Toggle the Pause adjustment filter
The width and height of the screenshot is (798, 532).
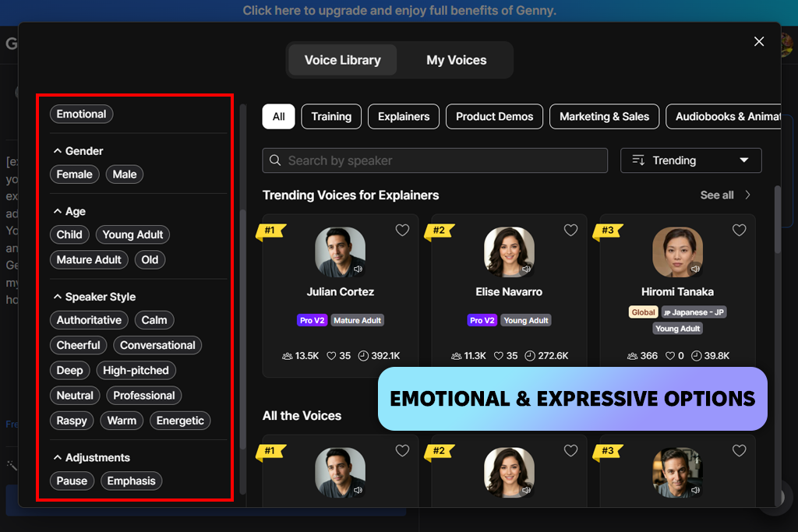click(x=72, y=481)
